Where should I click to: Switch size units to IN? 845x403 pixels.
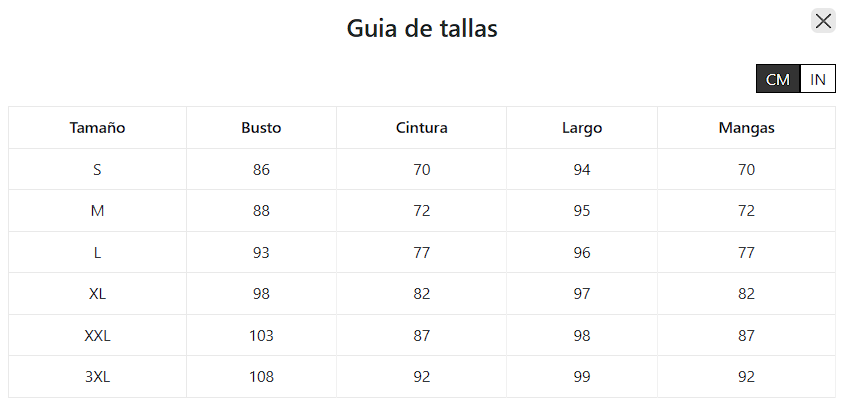coord(818,80)
